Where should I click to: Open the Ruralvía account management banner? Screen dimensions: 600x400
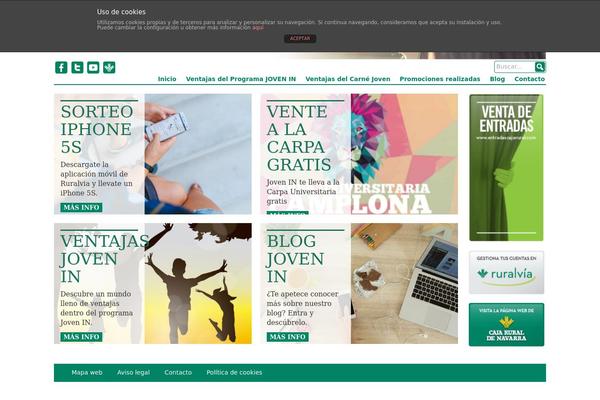(x=506, y=272)
